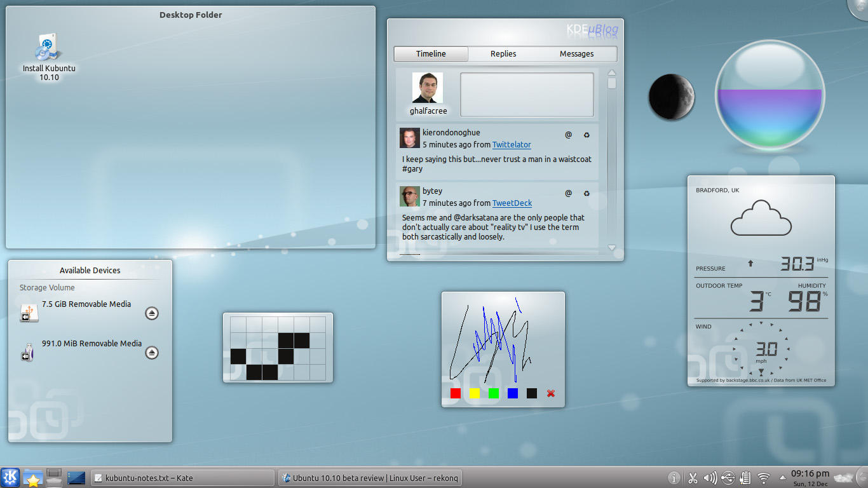Click the small icon in the Kate taskbar entry
This screenshot has height=488, width=868.
(98, 478)
